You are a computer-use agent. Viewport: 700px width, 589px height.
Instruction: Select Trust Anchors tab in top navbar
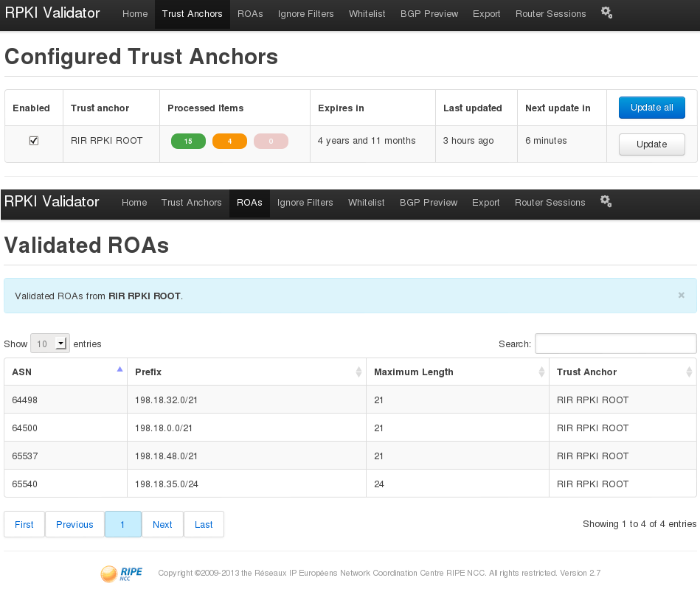(x=192, y=14)
